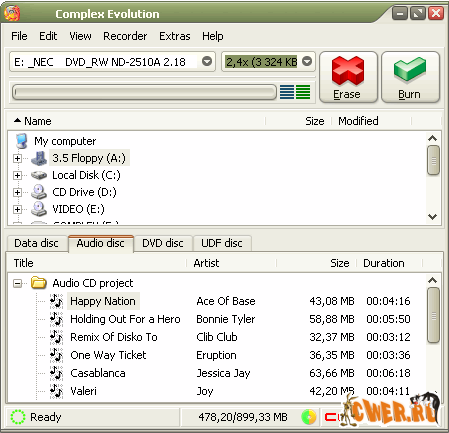Image resolution: width=449 pixels, height=433 pixels.
Task: Click the Remix Of Disko To note icon
Action: coord(56,337)
